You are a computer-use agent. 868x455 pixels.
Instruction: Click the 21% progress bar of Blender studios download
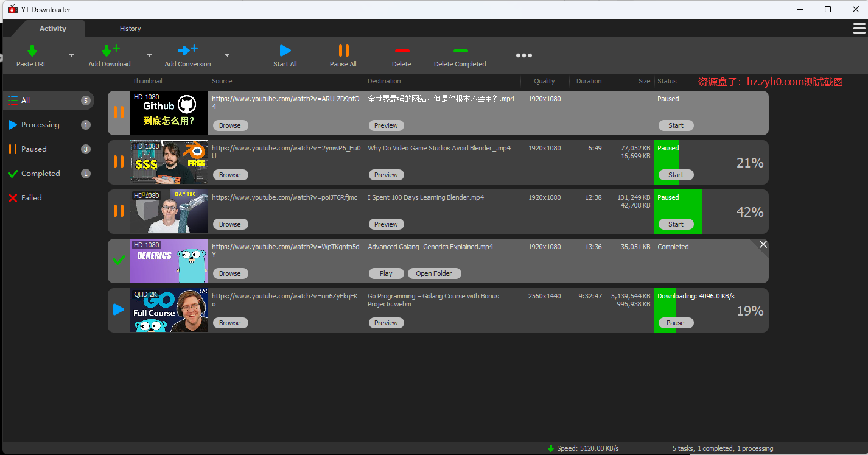(667, 162)
